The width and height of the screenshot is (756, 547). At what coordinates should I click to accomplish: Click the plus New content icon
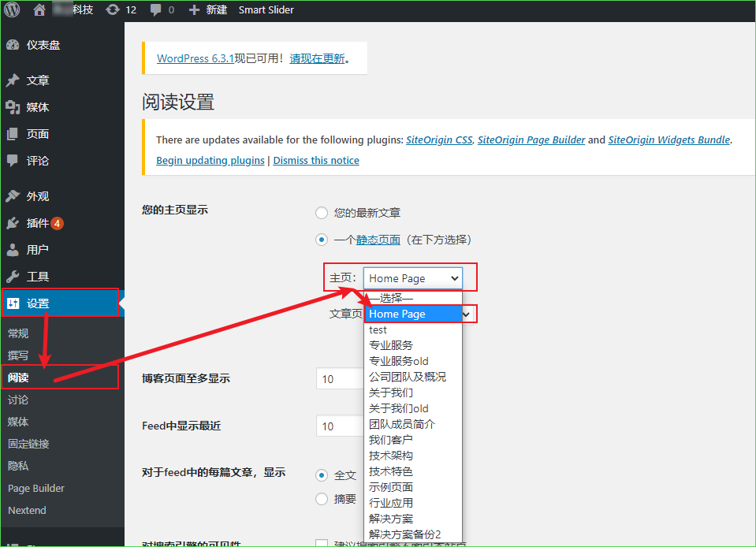tap(194, 9)
